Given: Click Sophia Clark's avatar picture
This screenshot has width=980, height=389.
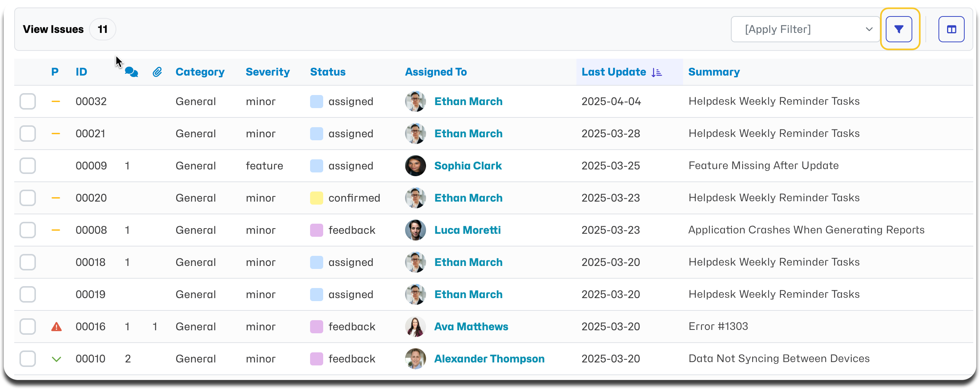Looking at the screenshot, I should click(x=416, y=166).
